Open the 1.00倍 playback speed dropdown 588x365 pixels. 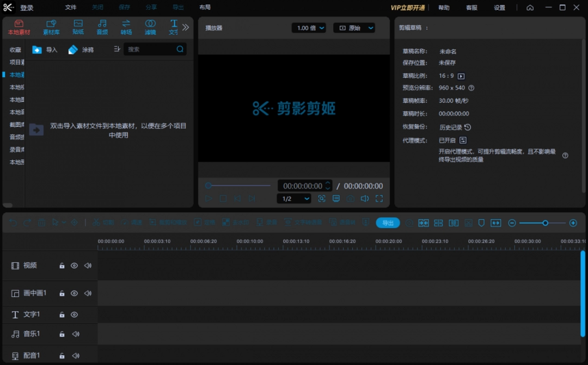click(x=309, y=27)
